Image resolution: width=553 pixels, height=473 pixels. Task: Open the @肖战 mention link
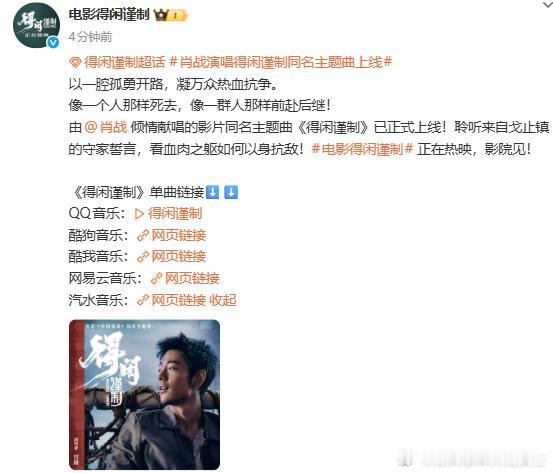click(106, 127)
